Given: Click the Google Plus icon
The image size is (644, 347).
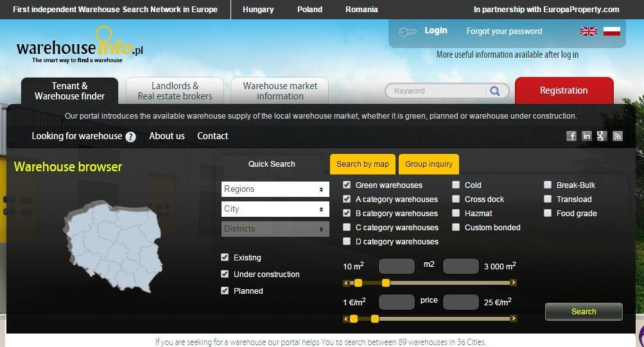Looking at the screenshot, I should coord(602,136).
